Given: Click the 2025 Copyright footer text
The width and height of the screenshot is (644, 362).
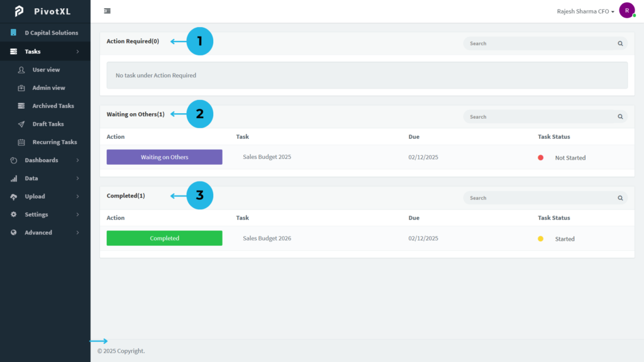Looking at the screenshot, I should point(121,351).
